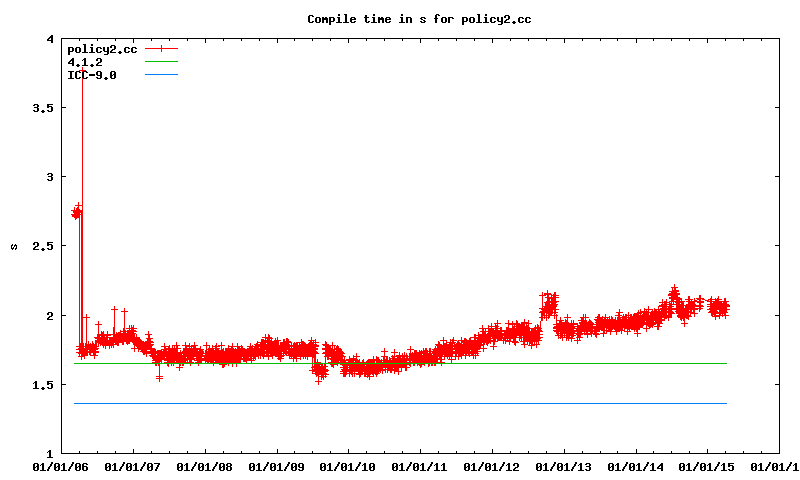Select the ICC-9.0 legend label
The image size is (800, 480).
click(91, 74)
